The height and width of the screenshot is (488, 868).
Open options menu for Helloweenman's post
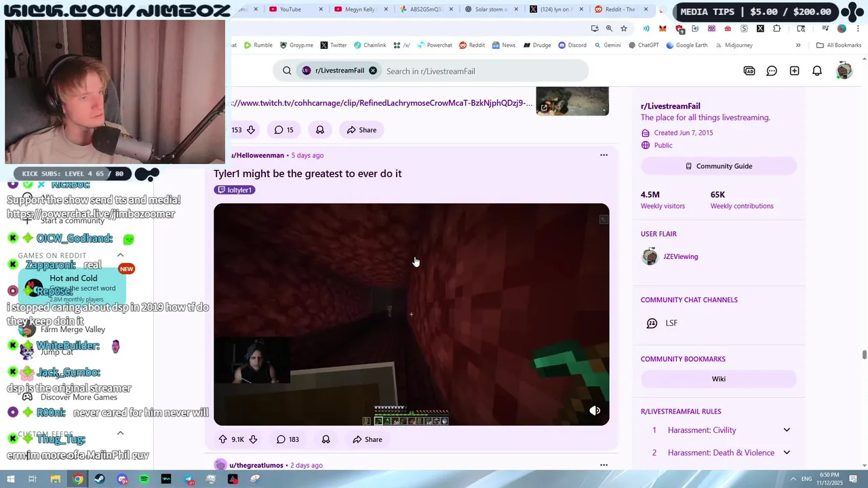click(x=604, y=155)
